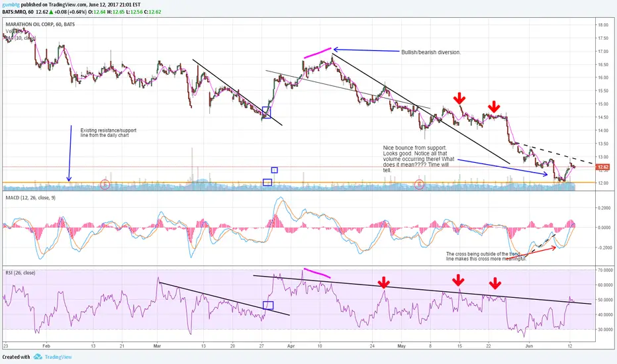Click the 15.50 price axis label
The image size is (617, 364).
point(603,91)
